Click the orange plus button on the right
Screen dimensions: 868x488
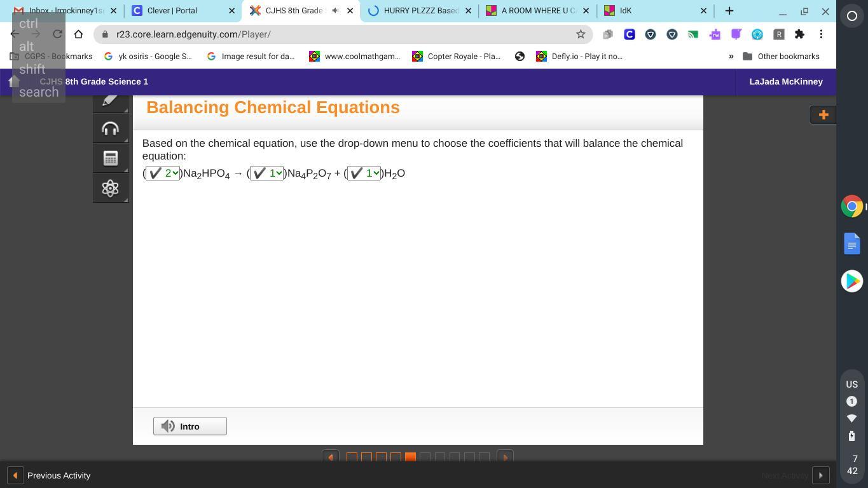[823, 115]
